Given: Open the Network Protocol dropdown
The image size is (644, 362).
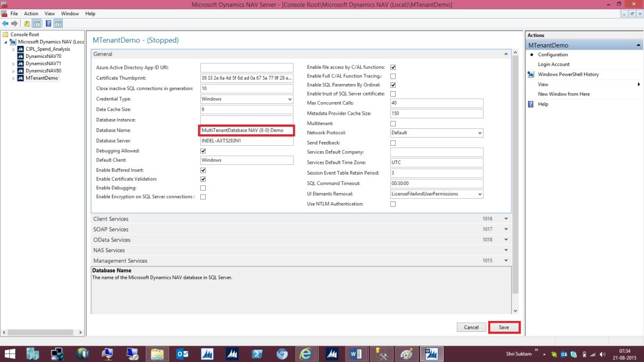Looking at the screenshot, I should pos(437,133).
